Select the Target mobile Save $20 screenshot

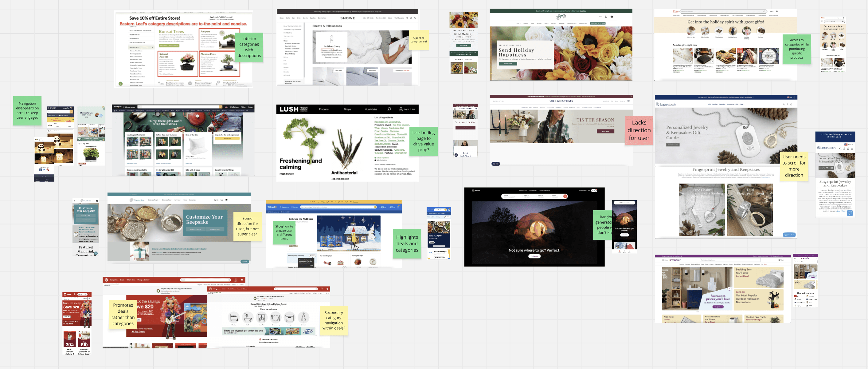(x=77, y=323)
